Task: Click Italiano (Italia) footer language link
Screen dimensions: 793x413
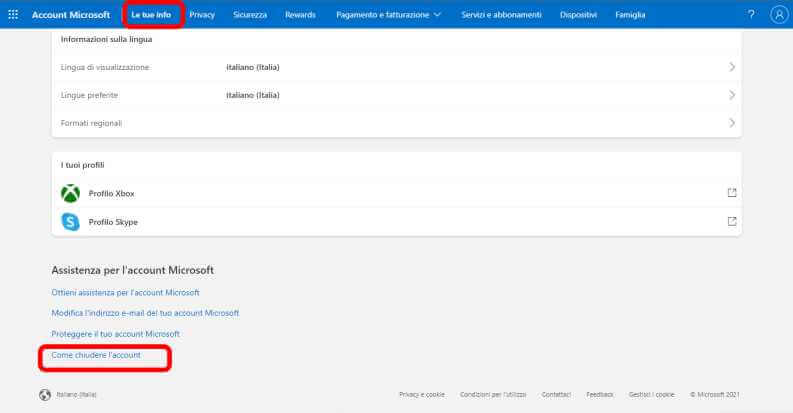Action: [76, 395]
